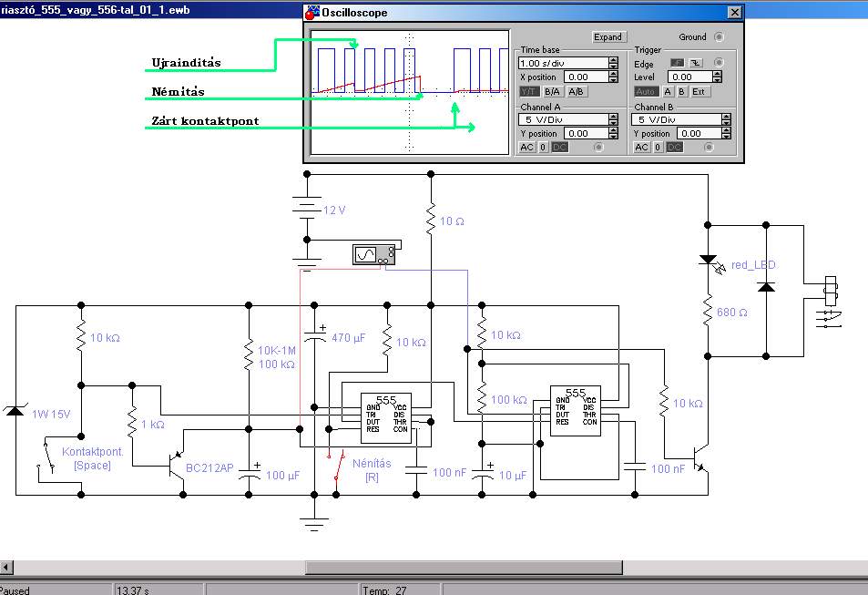The image size is (868, 595).
Task: Set Channel B coupling to DC
Action: [674, 147]
